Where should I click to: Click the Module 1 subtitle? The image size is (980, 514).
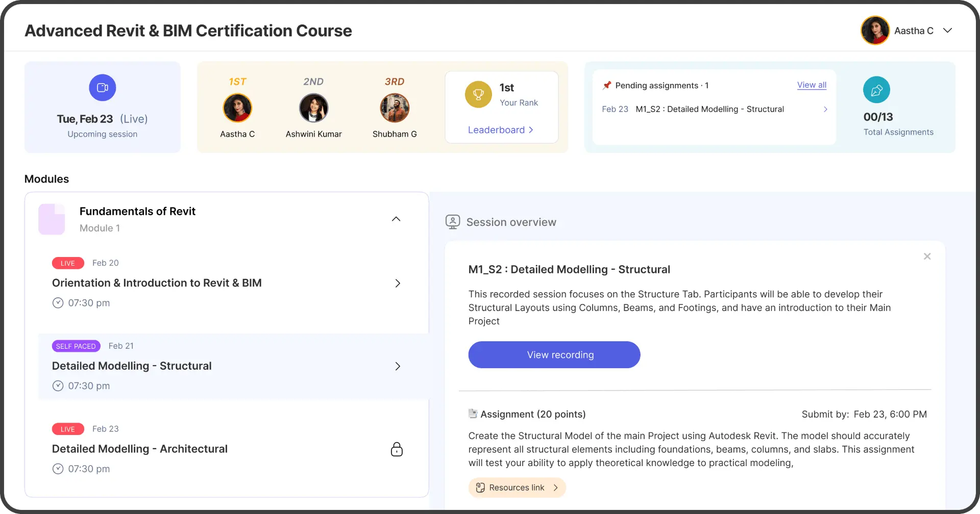click(x=100, y=228)
